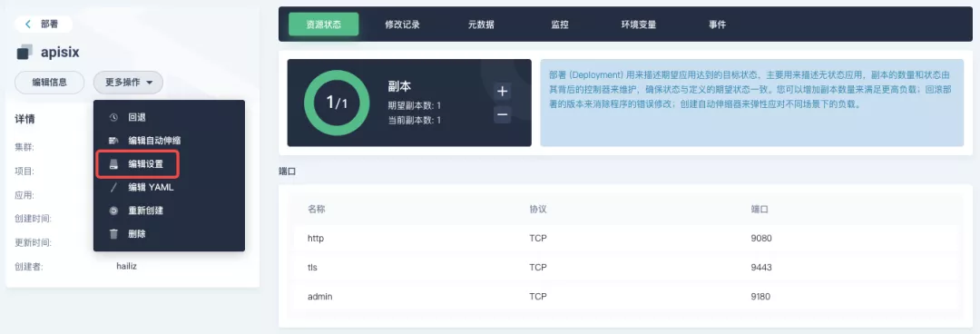Click the 1/1 replica status ring
Image resolution: width=980 pixels, height=334 pixels.
pyautogui.click(x=336, y=103)
